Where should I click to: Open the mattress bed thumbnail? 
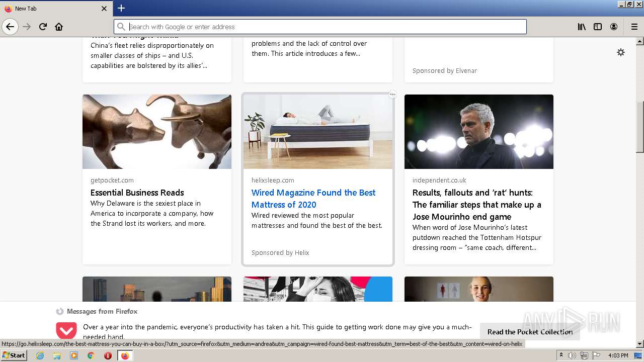pyautogui.click(x=318, y=132)
